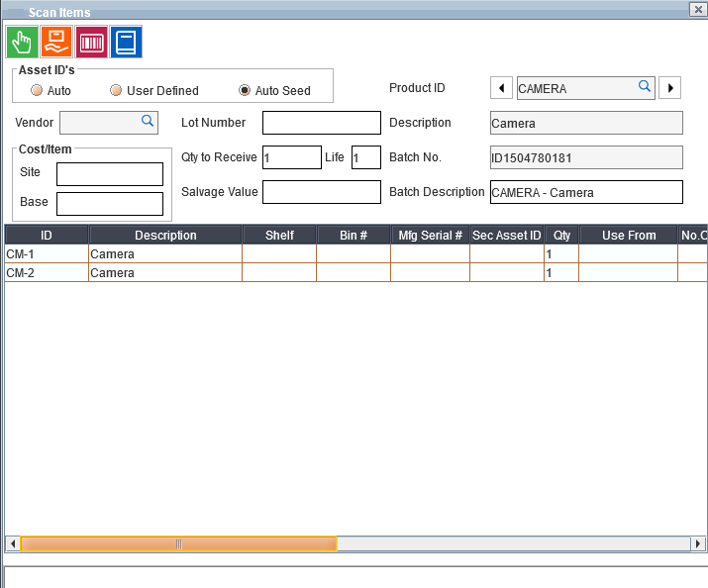This screenshot has width=708, height=588.
Task: Click the Lot Number input field
Action: tap(321, 123)
